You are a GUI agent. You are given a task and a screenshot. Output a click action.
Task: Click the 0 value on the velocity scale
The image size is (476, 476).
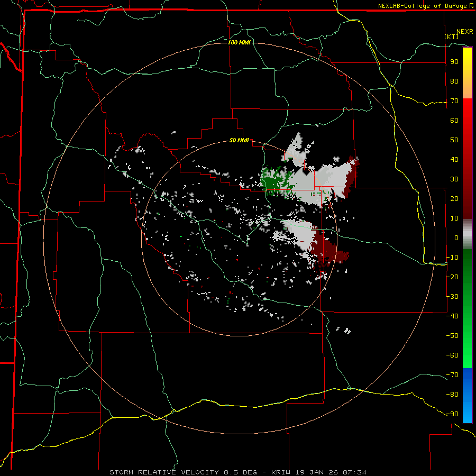click(x=456, y=238)
